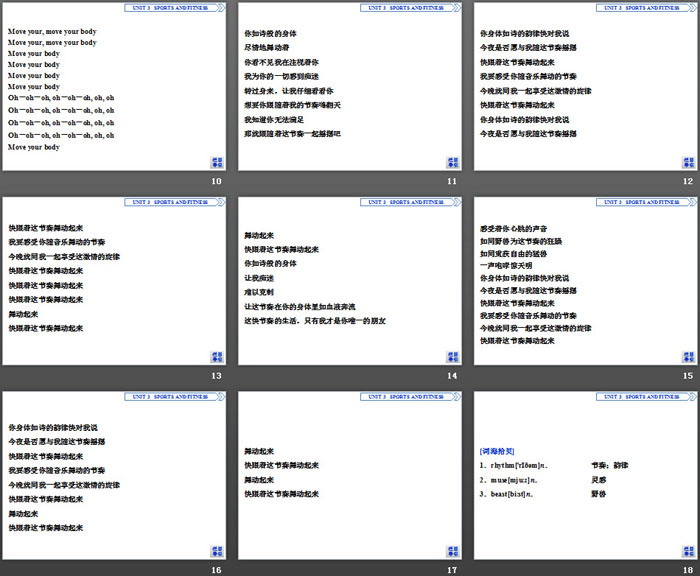Click the blue navigation icon on slide 18

click(x=688, y=552)
